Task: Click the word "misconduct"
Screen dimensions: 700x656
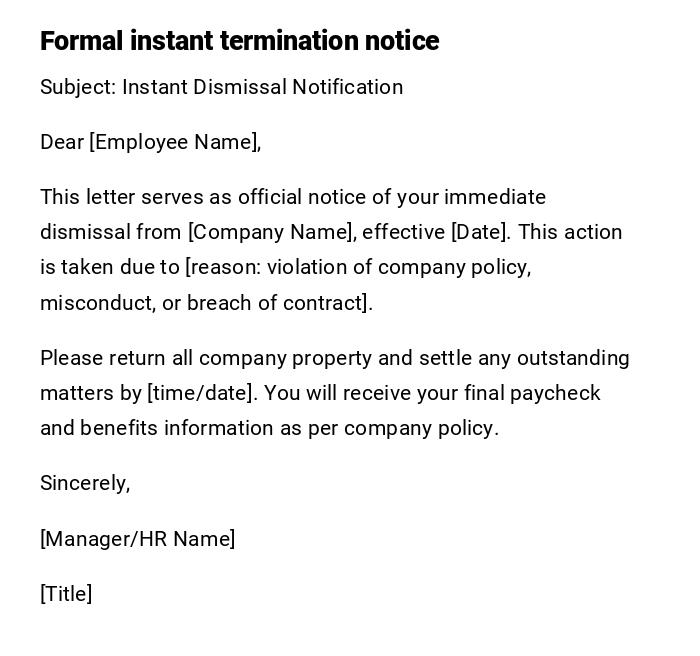Action: [x=94, y=303]
